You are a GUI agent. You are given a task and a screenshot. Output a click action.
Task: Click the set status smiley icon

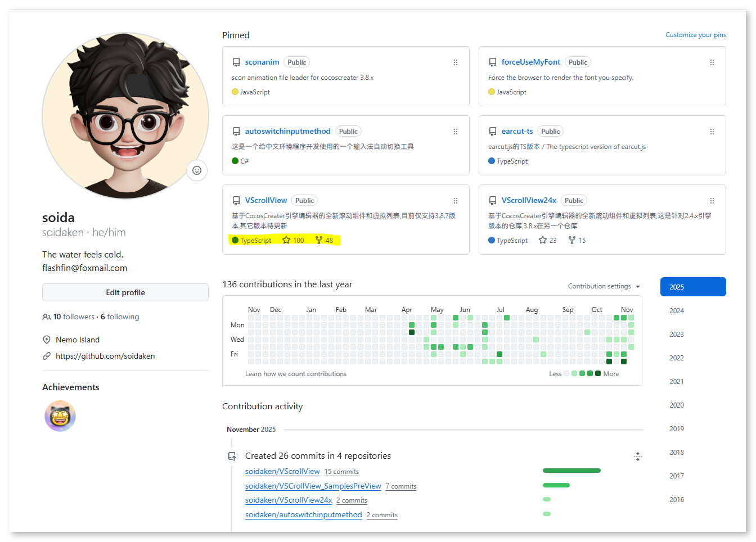pos(197,170)
